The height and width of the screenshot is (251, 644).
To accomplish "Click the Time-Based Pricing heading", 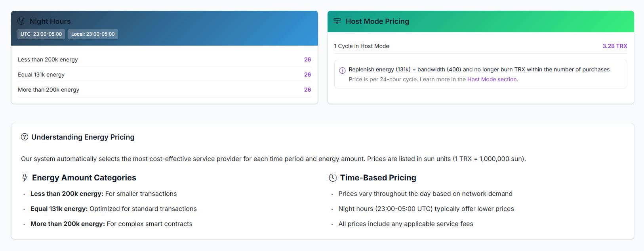I will pos(378,178).
